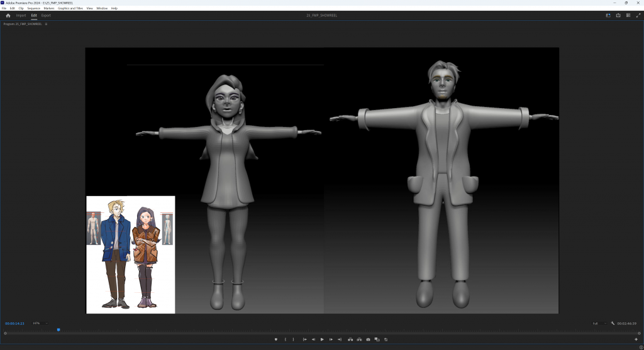644x350 pixels.
Task: Click the Lift button
Action: [x=350, y=339]
